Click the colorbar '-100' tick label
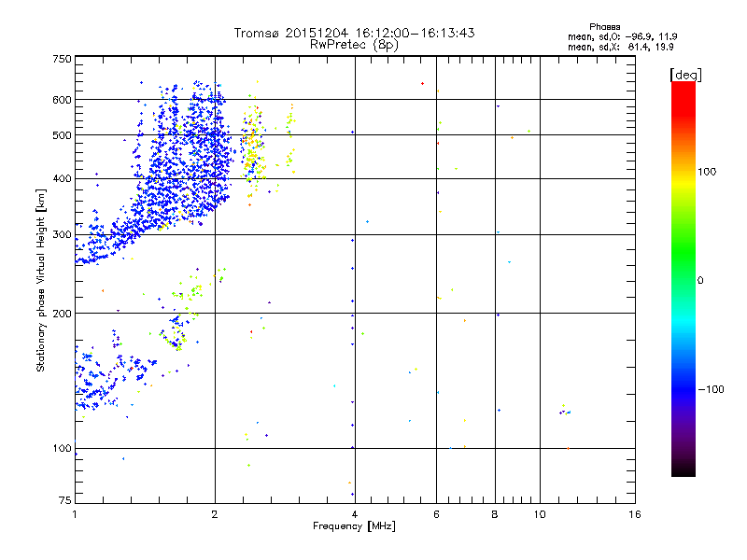 coord(711,389)
